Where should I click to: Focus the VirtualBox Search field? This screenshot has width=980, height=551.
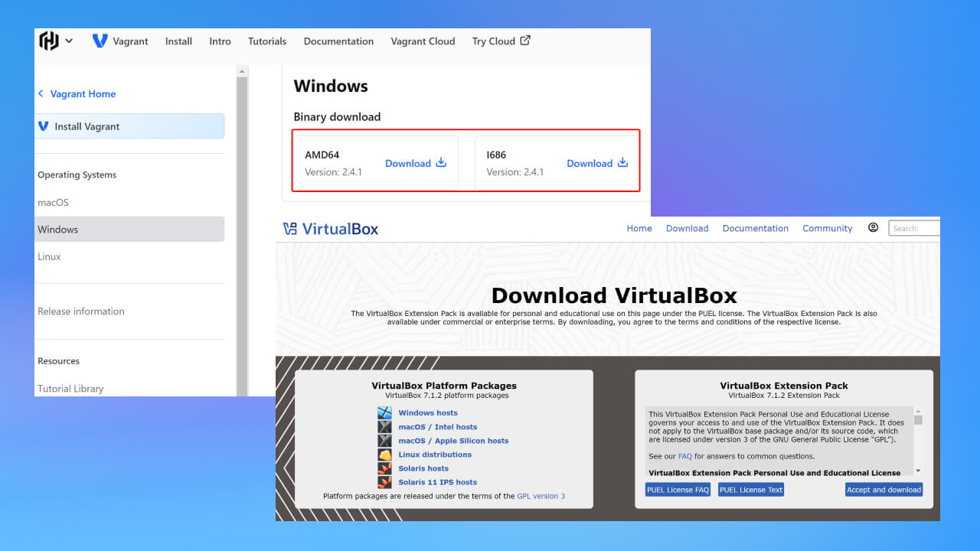click(914, 228)
